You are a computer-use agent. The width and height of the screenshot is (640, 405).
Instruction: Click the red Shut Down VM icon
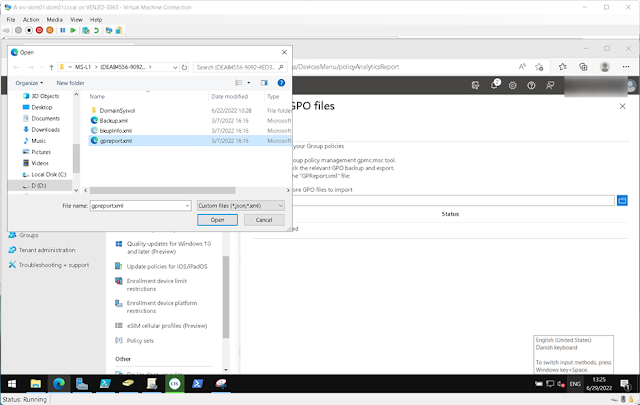39,30
